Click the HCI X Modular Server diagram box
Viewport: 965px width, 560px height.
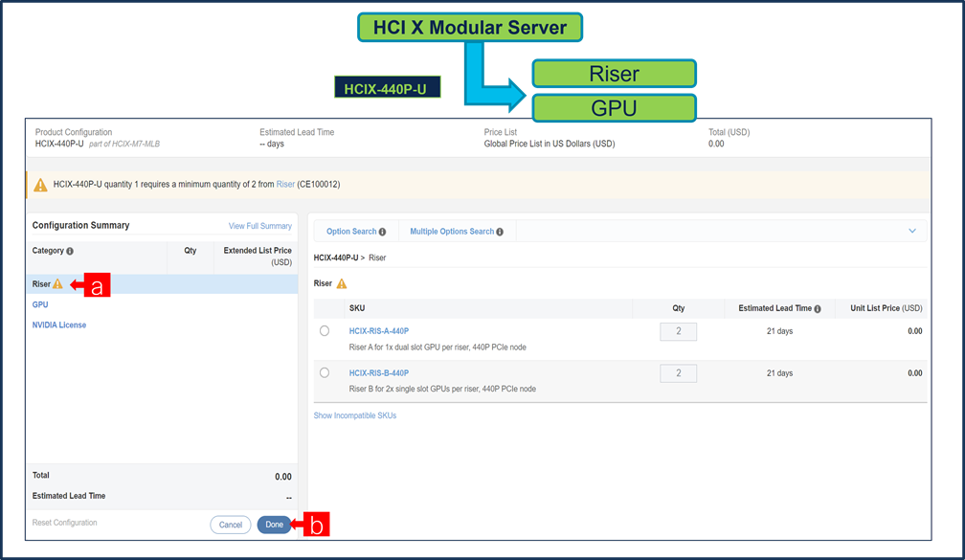click(x=470, y=28)
